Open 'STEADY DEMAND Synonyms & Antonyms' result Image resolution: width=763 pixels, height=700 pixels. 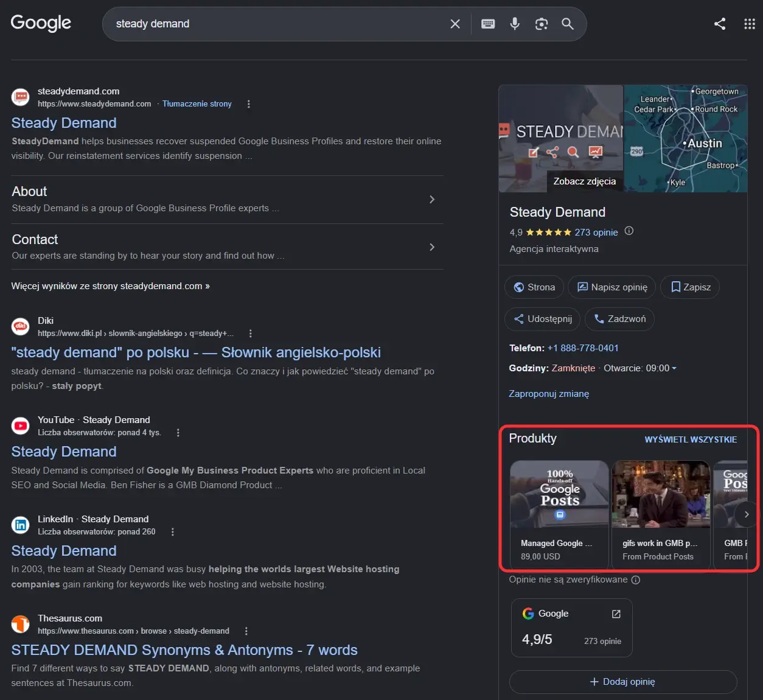pyautogui.click(x=184, y=650)
